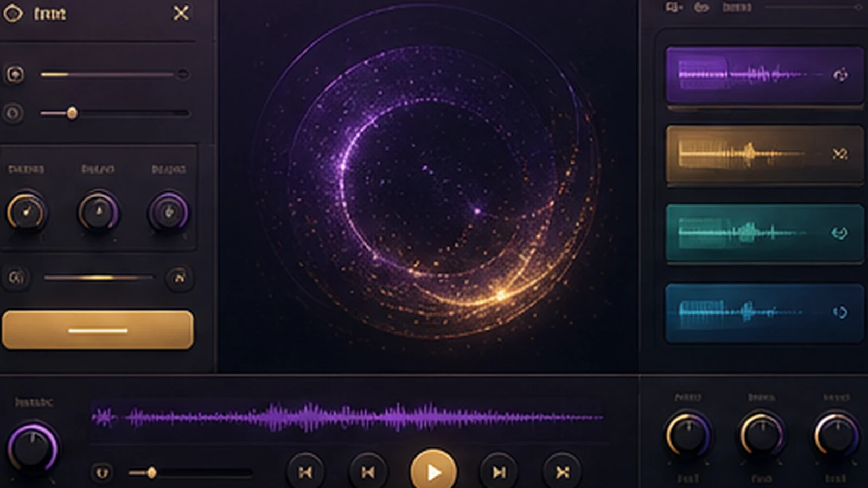Image resolution: width=868 pixels, height=488 pixels.
Task: Click the gold play button
Action: point(433,471)
